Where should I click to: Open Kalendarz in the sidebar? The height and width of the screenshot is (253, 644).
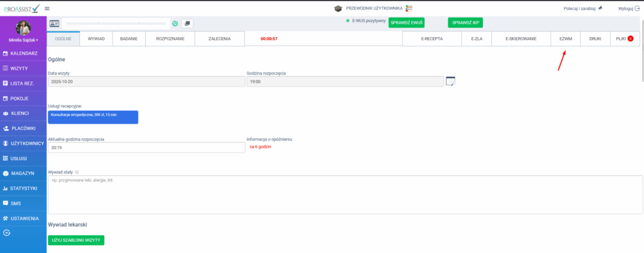click(x=23, y=53)
